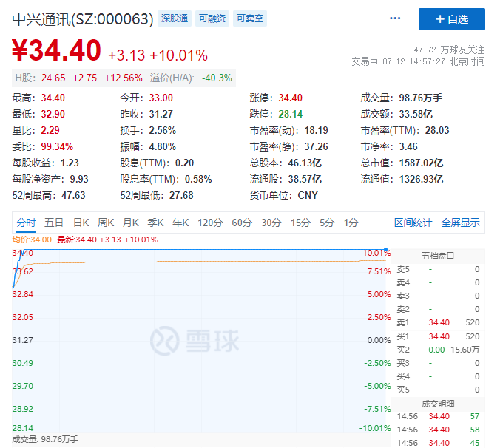Viewport: 500px width, 448px height.
Task: Switch to 五日 chart tab
Action: 54,223
